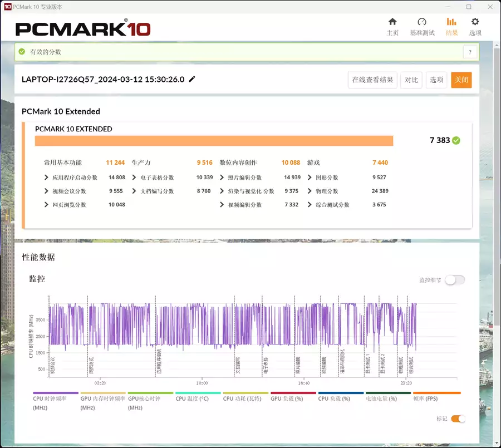Click the vertical scrollbar on right edge
501x448 pixels.
(497, 185)
